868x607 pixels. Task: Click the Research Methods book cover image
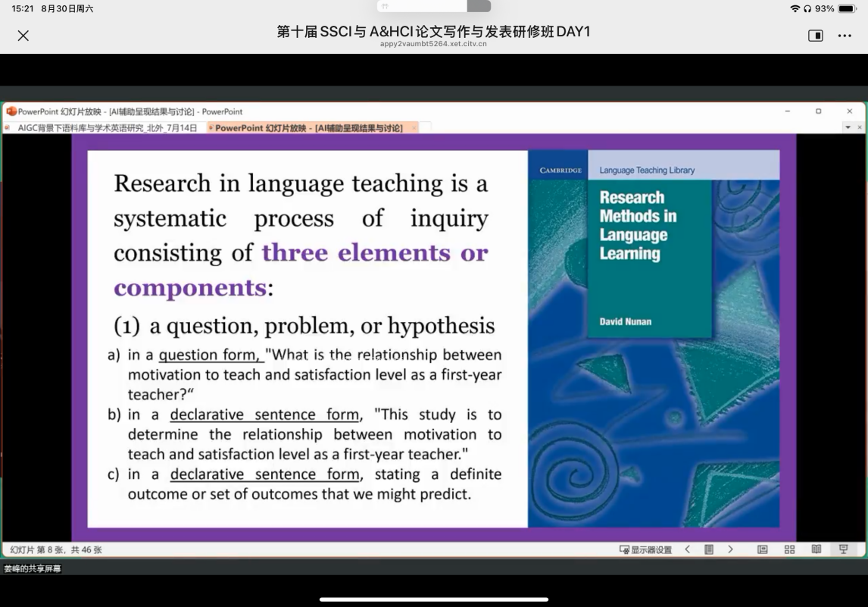click(x=653, y=338)
